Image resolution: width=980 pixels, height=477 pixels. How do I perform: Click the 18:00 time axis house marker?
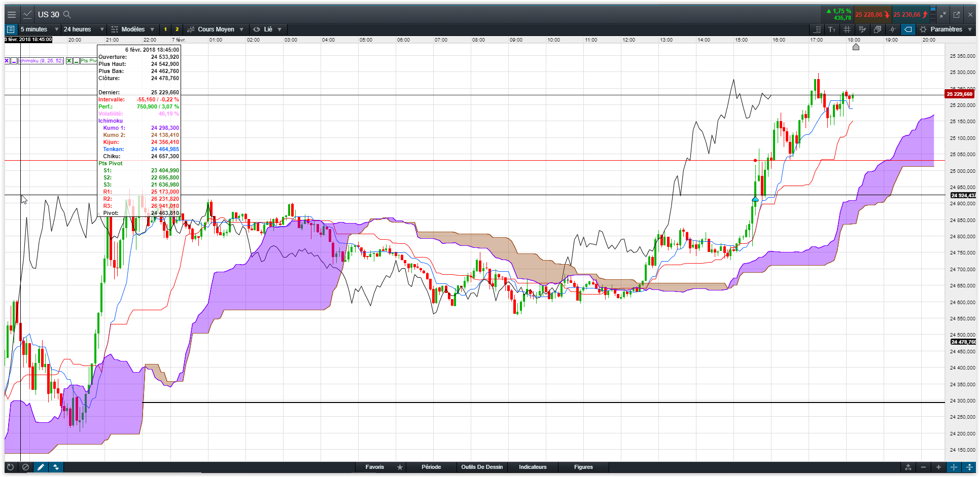pyautogui.click(x=856, y=47)
